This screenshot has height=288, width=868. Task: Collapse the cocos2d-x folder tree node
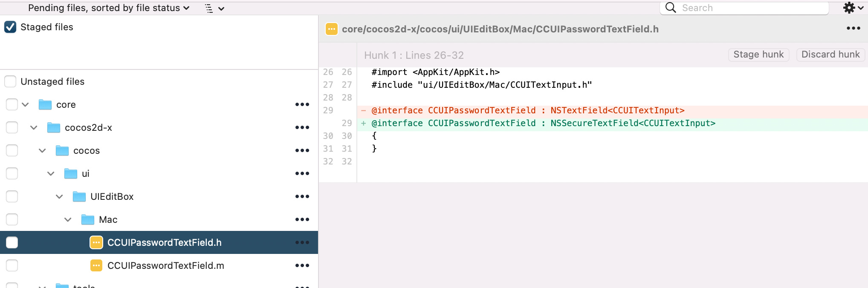(34, 127)
